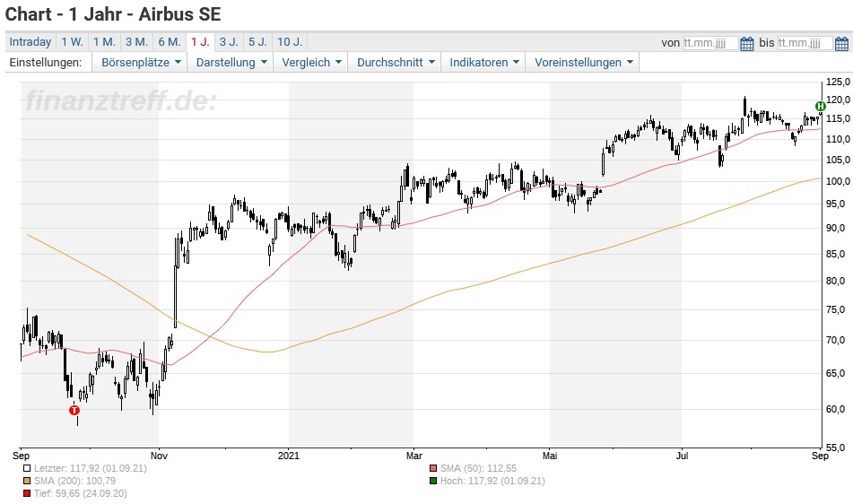853x504 pixels.
Task: Switch to the Intraday time range
Action: click(x=30, y=42)
